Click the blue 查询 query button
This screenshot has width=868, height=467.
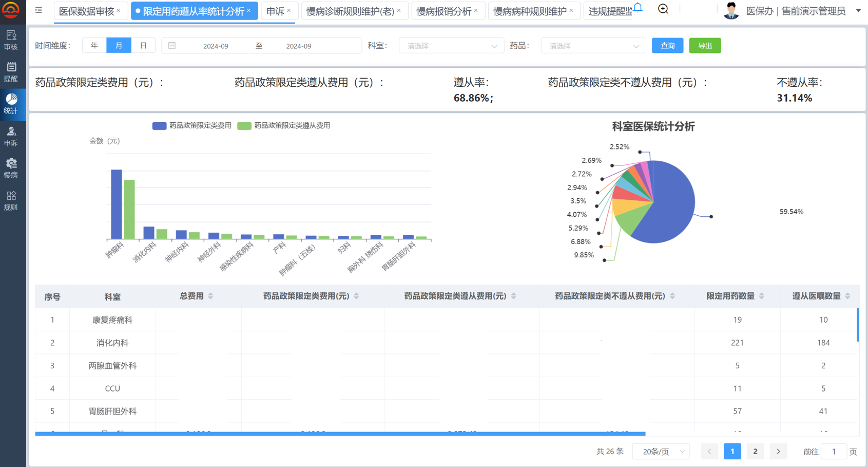pos(667,46)
